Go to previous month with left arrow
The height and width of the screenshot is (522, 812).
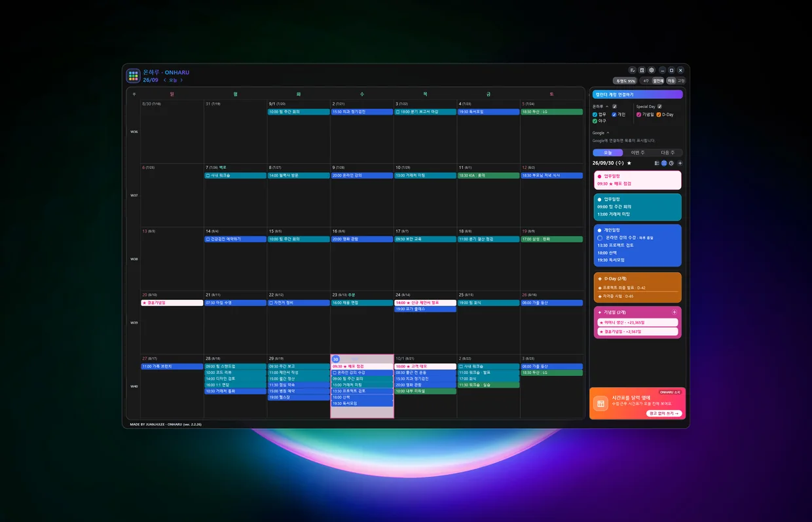tap(165, 81)
